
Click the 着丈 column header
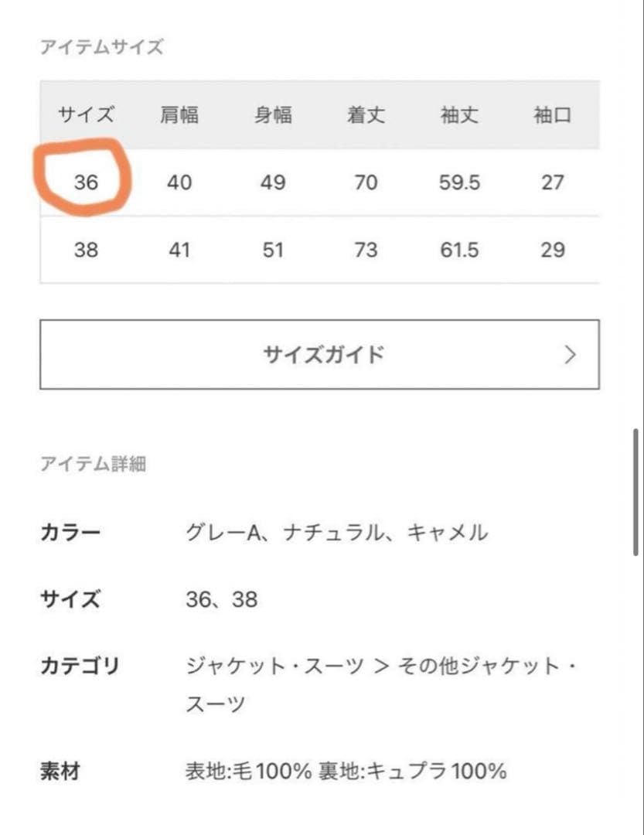pos(366,116)
